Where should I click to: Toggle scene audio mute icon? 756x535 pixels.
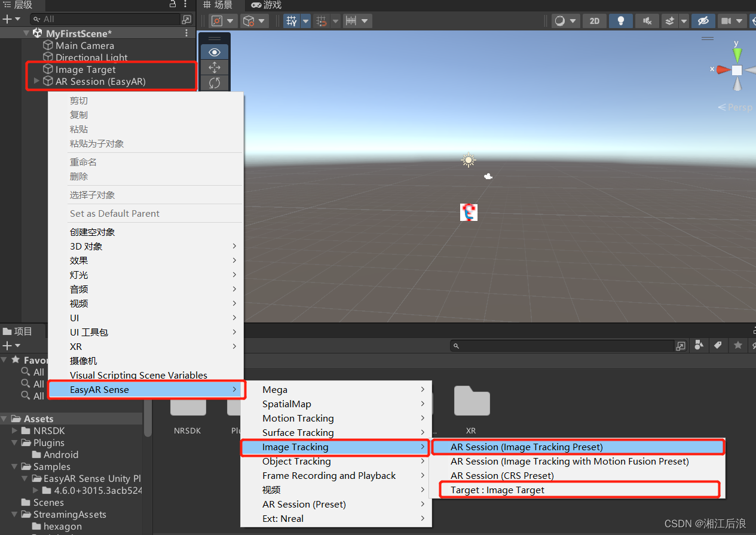647,21
